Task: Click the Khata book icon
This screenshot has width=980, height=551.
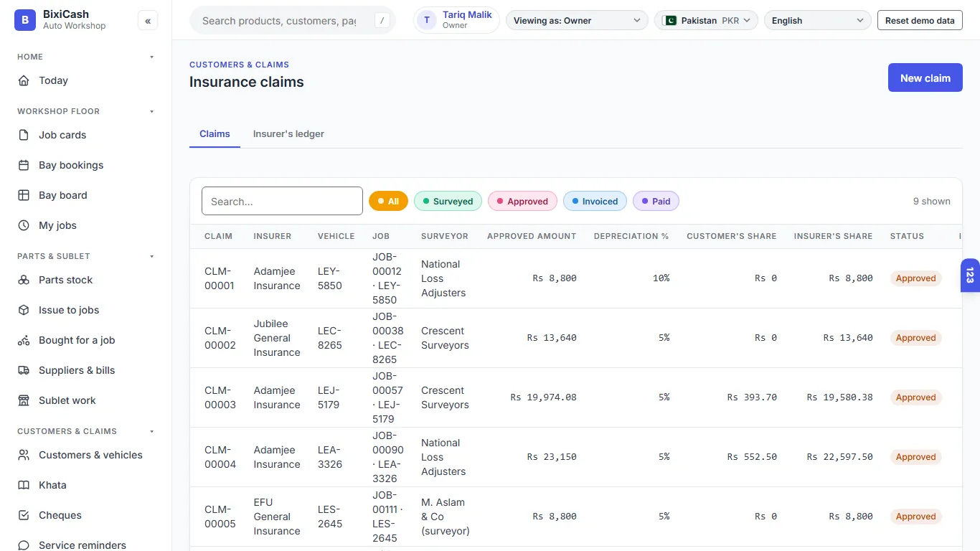Action: tap(24, 485)
